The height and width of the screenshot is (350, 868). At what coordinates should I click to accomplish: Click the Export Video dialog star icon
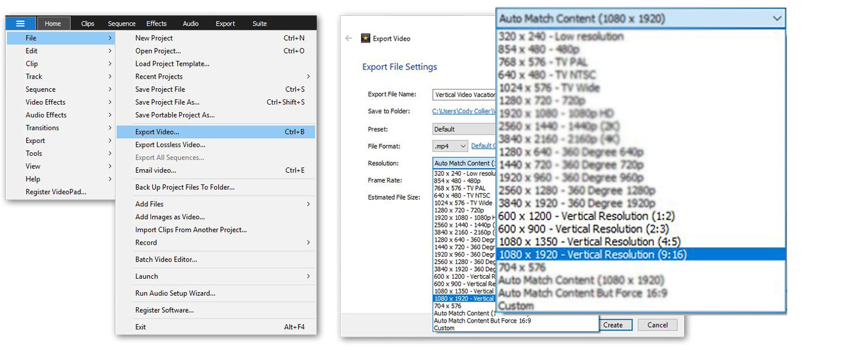pyautogui.click(x=365, y=38)
